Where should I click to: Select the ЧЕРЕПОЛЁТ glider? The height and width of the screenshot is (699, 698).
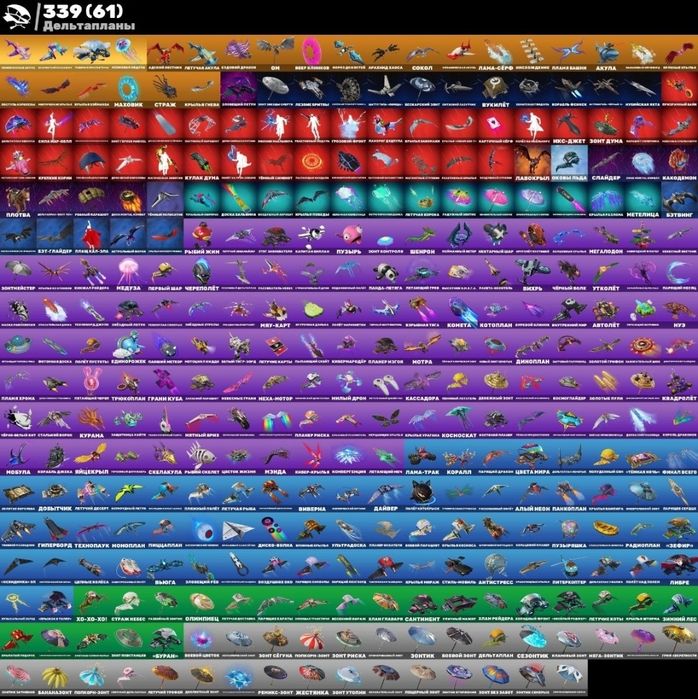pyautogui.click(x=202, y=273)
